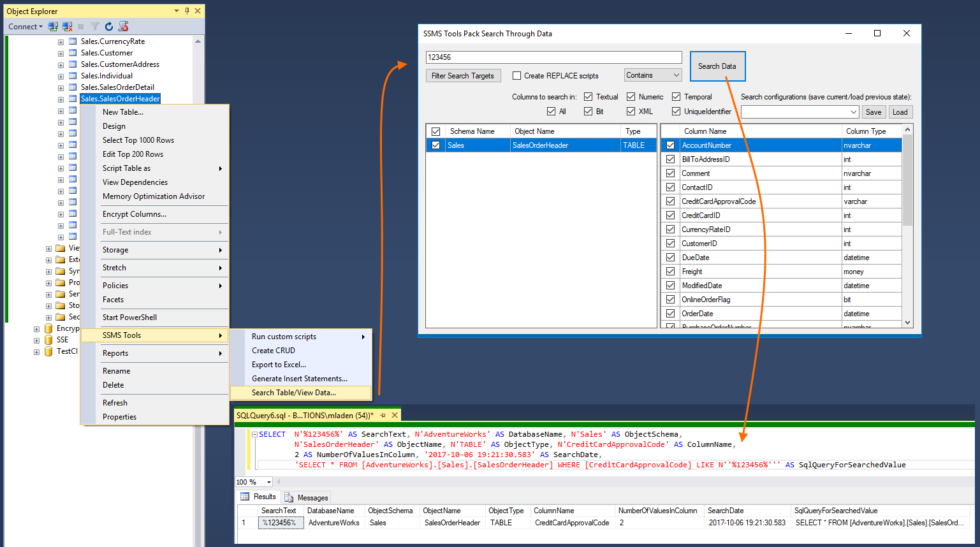
Task: Open the Contains match type dropdown
Action: [x=653, y=75]
